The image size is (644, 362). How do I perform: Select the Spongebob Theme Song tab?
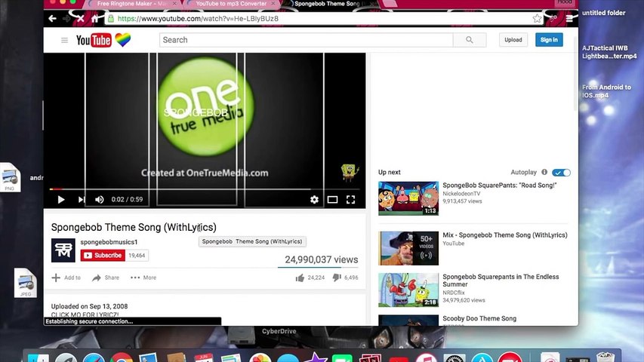[326, 4]
